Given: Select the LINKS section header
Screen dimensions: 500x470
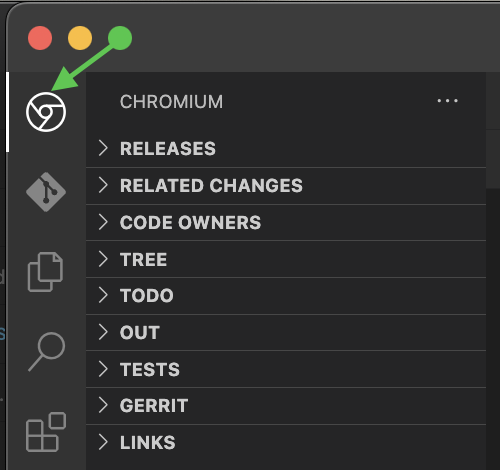Looking at the screenshot, I should pyautogui.click(x=286, y=443).
